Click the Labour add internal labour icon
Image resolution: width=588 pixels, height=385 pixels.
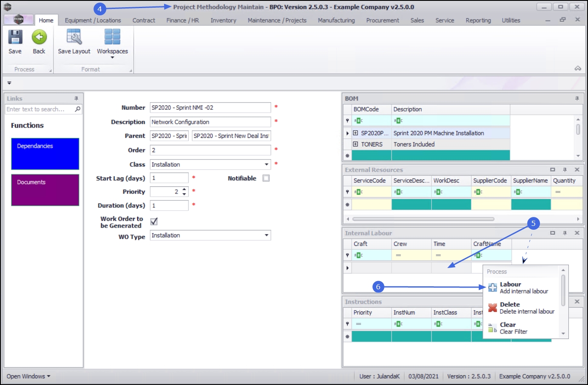click(x=492, y=288)
